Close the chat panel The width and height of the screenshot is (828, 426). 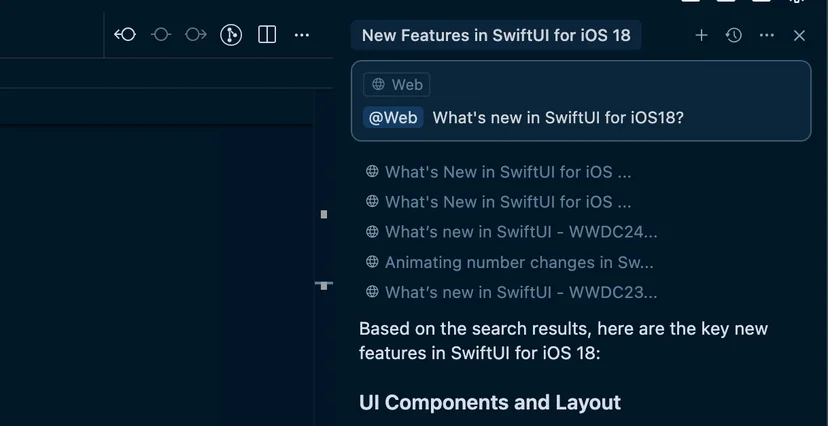coord(799,35)
